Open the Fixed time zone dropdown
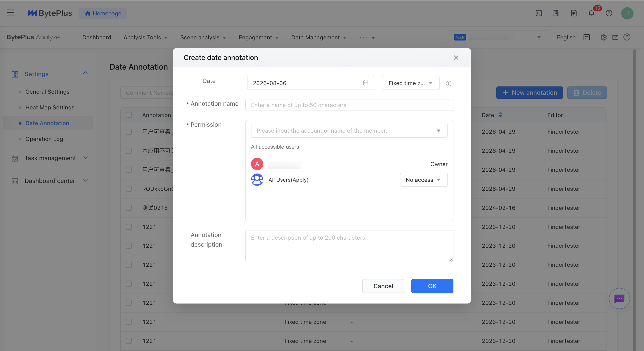Viewport: 644px width, 351px height. [411, 83]
